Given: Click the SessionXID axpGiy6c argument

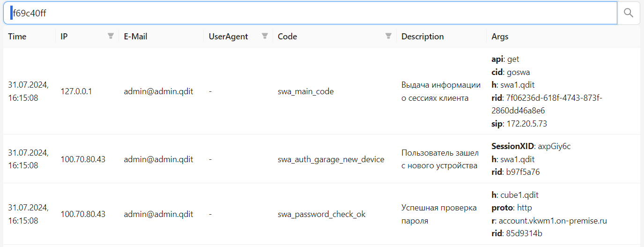Looking at the screenshot, I should (x=531, y=146).
